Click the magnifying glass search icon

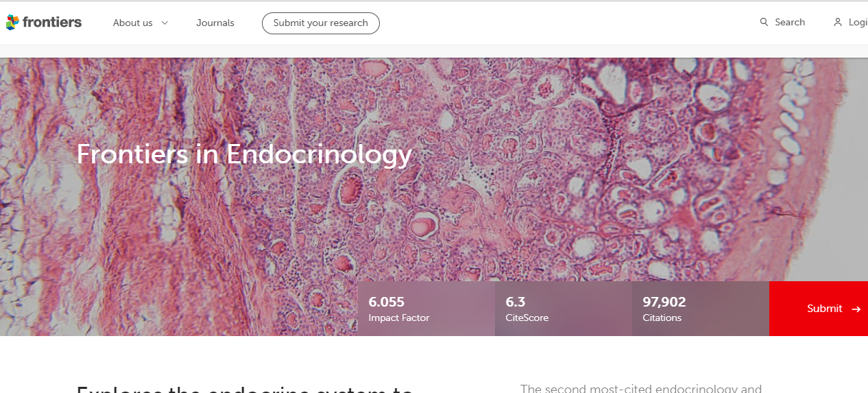pos(764,22)
